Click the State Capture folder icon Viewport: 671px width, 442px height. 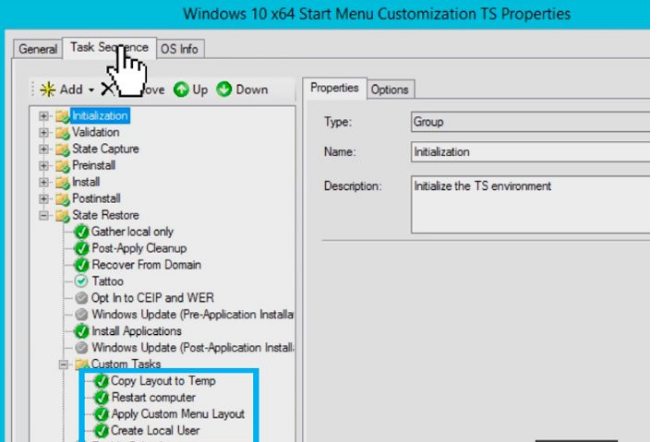62,149
